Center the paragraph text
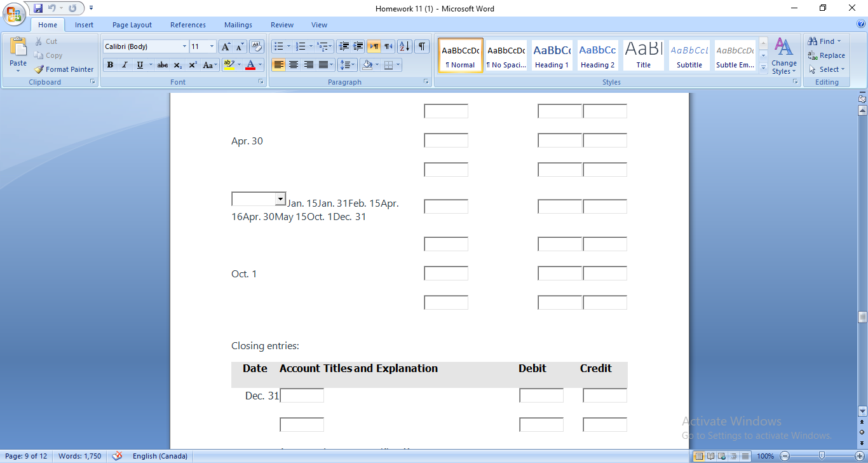The height and width of the screenshot is (463, 868). [293, 65]
